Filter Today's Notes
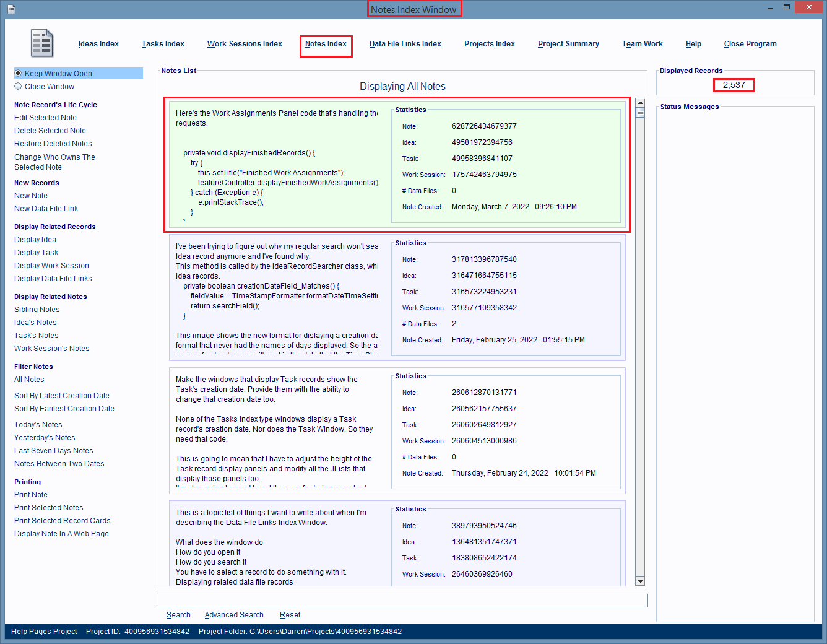The width and height of the screenshot is (827, 644). tap(38, 425)
